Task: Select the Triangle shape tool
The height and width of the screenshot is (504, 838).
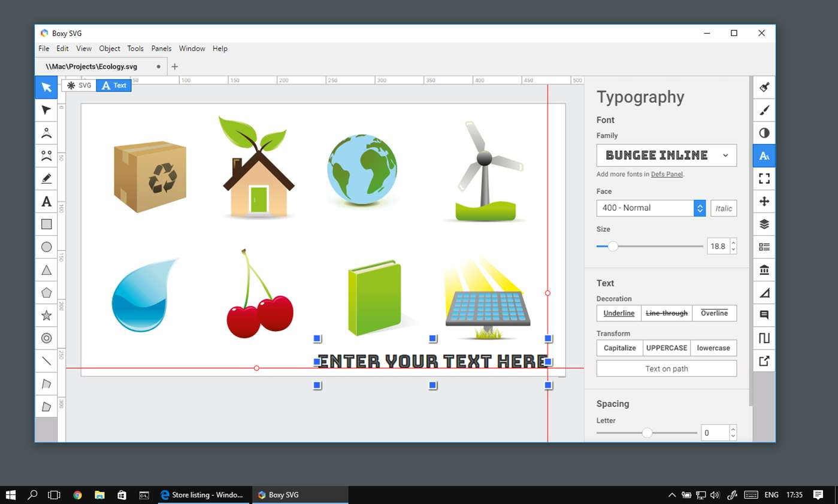Action: tap(46, 270)
